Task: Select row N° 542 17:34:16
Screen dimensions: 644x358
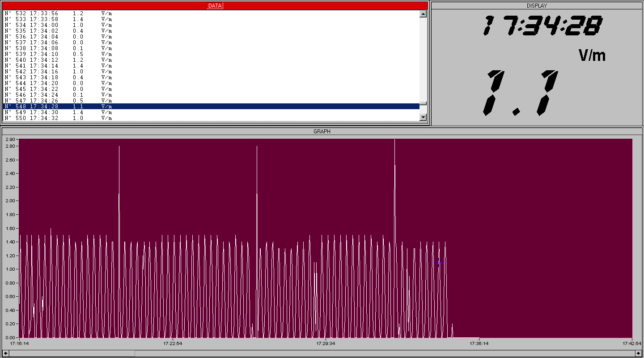Action: coord(211,72)
